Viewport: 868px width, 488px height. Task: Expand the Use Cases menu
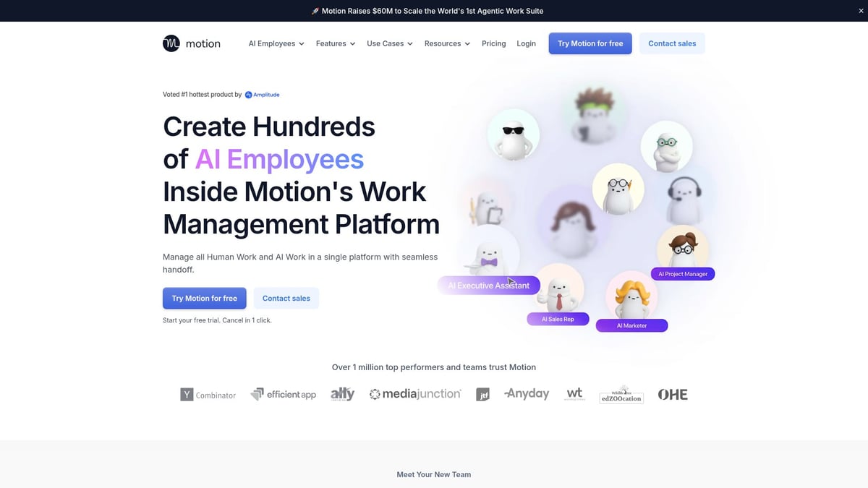[390, 43]
